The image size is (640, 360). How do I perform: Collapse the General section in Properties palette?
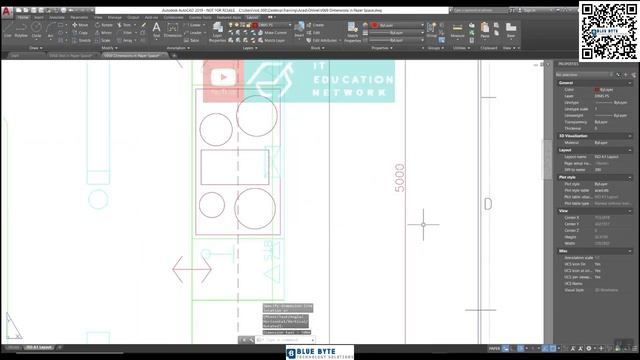click(x=630, y=83)
